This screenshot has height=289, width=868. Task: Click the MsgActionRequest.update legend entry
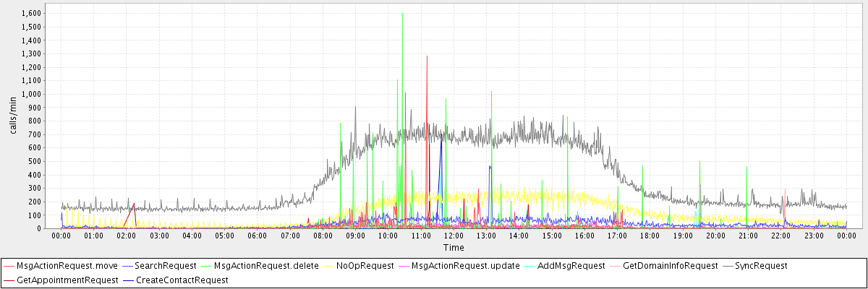click(465, 266)
